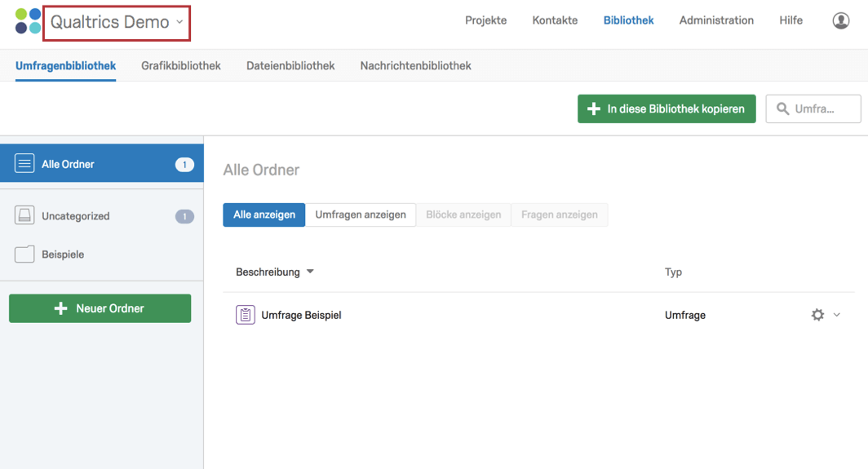Click the badge count on Uncategorized
This screenshot has width=868, height=469.
(184, 216)
